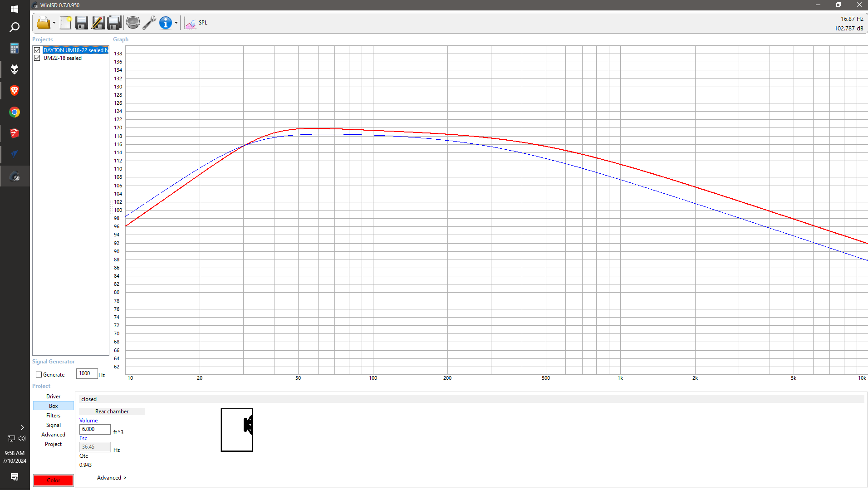Image resolution: width=868 pixels, height=490 pixels.
Task: Click the Fsc value field
Action: pos(95,447)
